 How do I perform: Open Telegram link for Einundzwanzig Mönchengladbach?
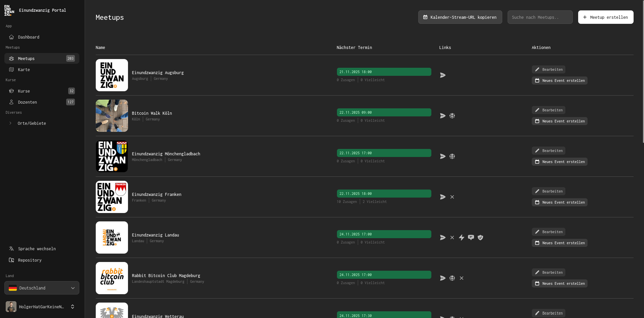[x=443, y=156]
